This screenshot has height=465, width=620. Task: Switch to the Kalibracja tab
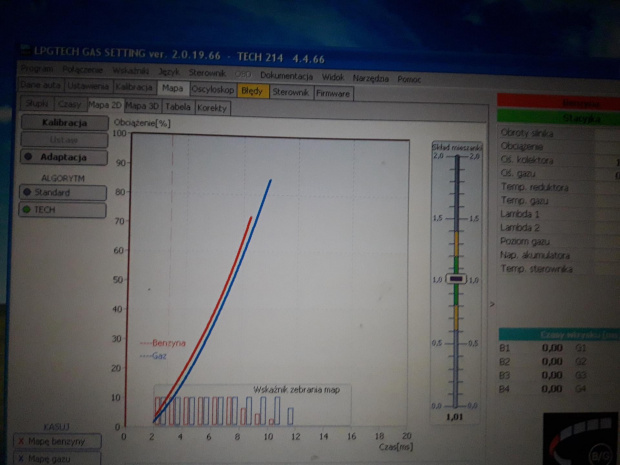click(134, 87)
